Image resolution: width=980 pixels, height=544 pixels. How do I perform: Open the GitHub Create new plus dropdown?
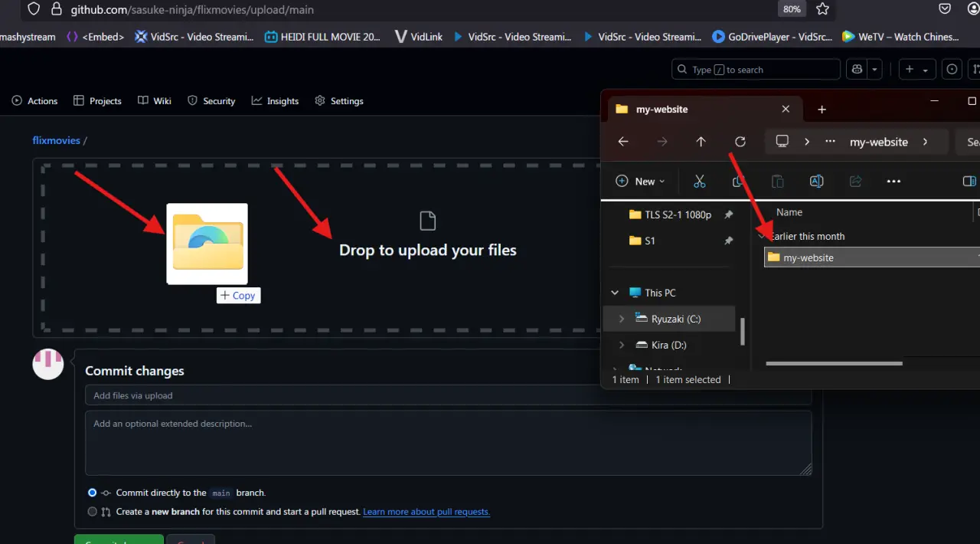(x=916, y=70)
